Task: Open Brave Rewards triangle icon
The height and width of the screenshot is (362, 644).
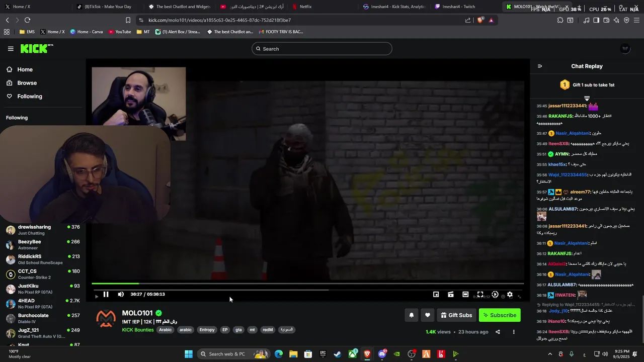Action: click(491, 20)
